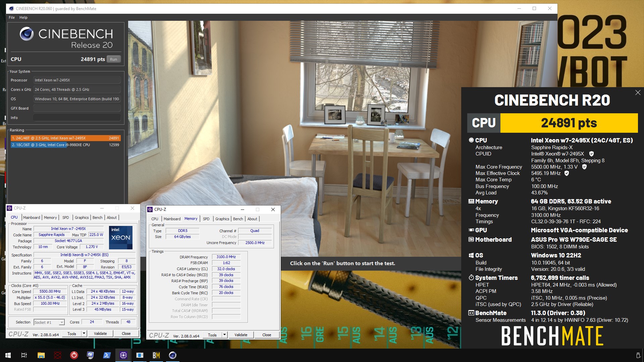Click the BenchMate Motherboard section icon

tap(471, 240)
